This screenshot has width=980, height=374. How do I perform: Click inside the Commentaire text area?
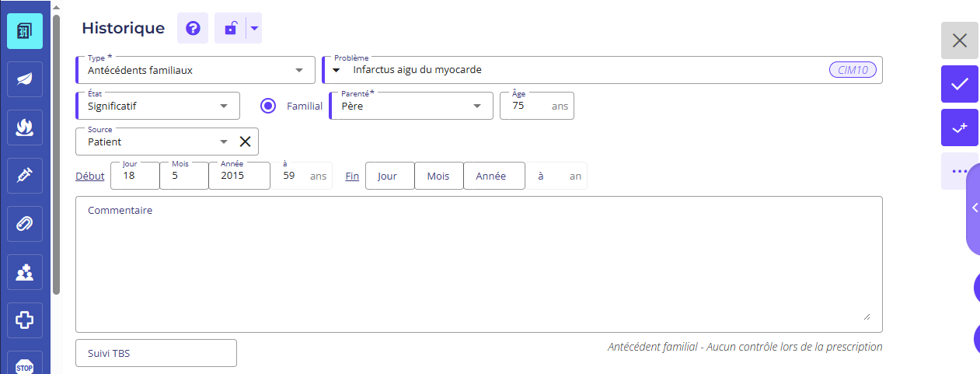coord(479,264)
